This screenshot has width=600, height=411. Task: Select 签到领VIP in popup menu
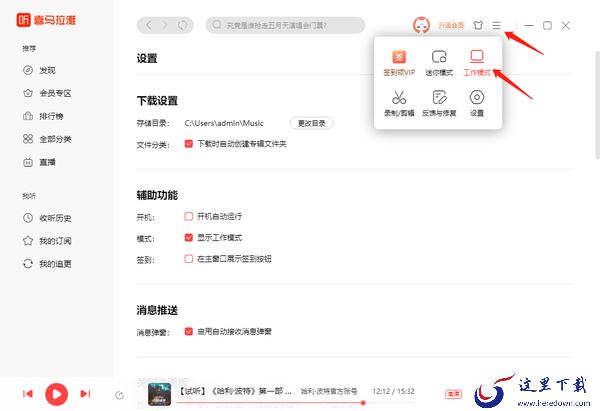[399, 63]
